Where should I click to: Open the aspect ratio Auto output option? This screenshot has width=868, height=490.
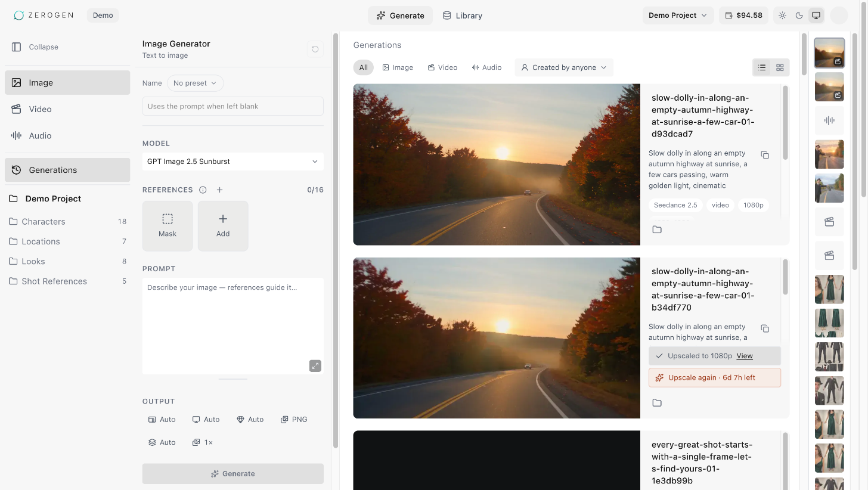(x=162, y=420)
